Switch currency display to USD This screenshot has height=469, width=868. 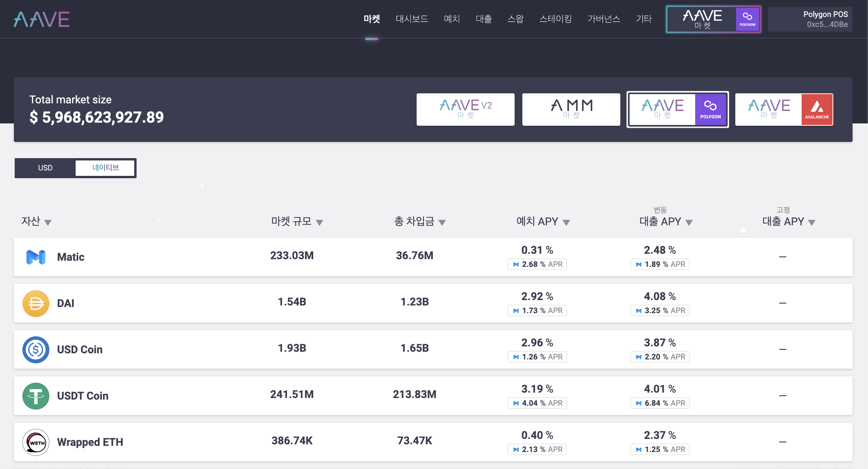click(45, 168)
